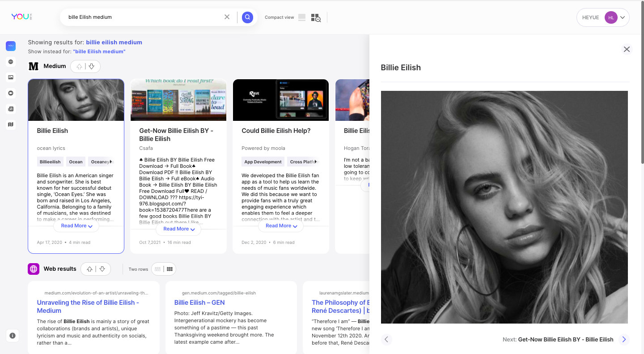Click 'Apr 17, 2020' date text
The image size is (644, 354).
(x=50, y=243)
